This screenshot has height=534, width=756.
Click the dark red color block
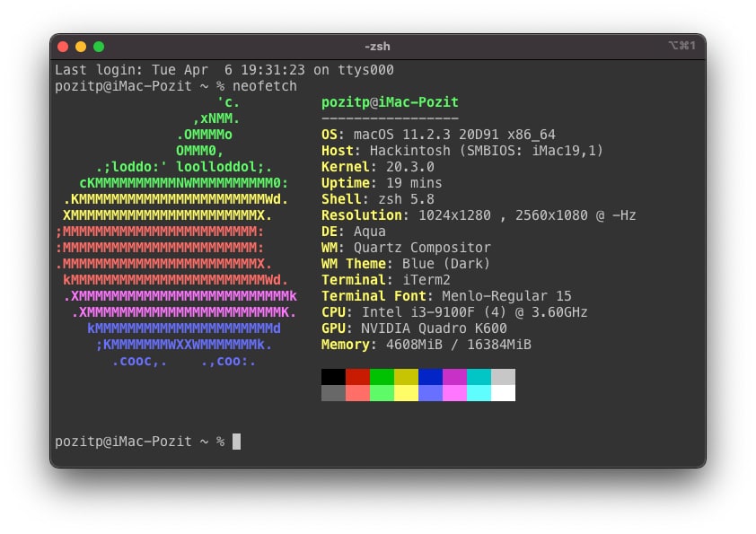(357, 377)
